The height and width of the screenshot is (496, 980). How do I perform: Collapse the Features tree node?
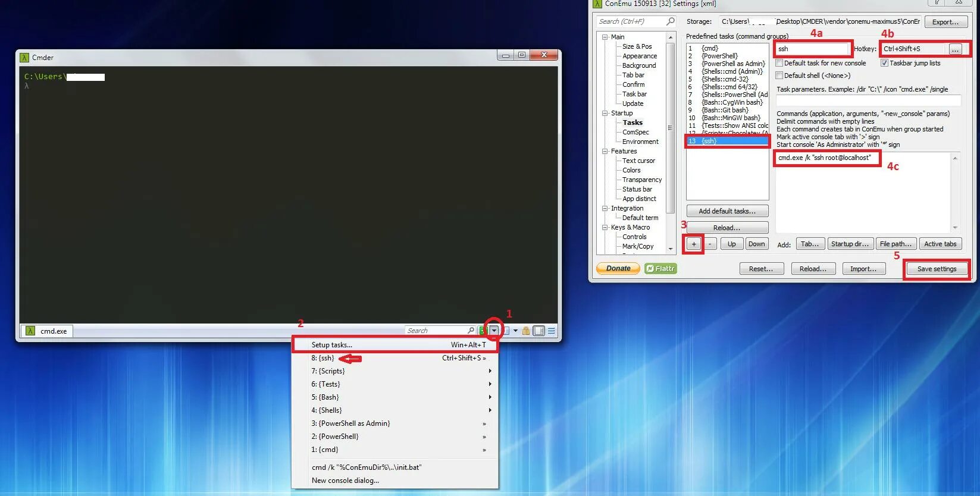(x=605, y=151)
